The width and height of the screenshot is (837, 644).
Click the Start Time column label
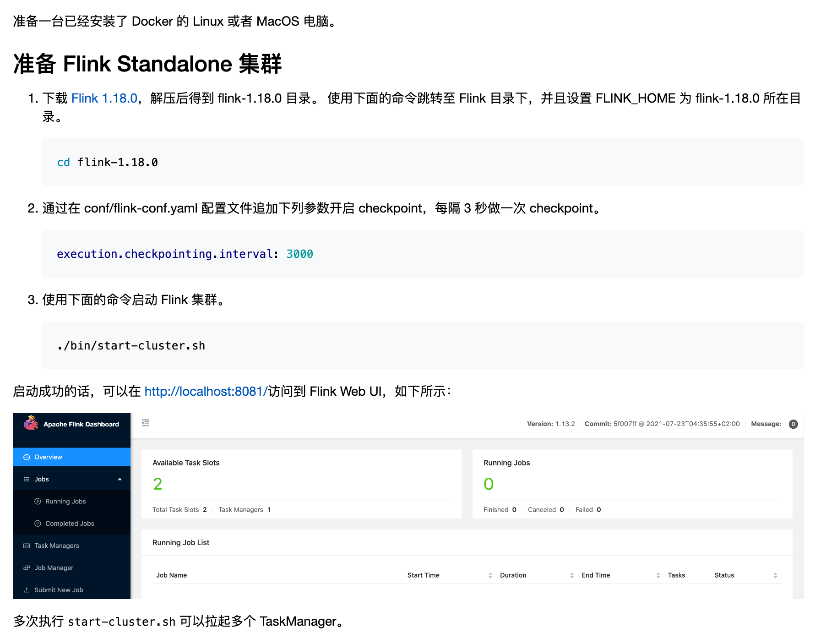423,575
